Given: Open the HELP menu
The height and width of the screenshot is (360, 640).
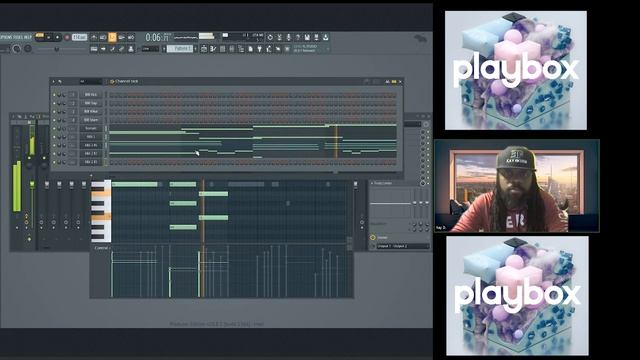Looking at the screenshot, I should coord(28,37).
